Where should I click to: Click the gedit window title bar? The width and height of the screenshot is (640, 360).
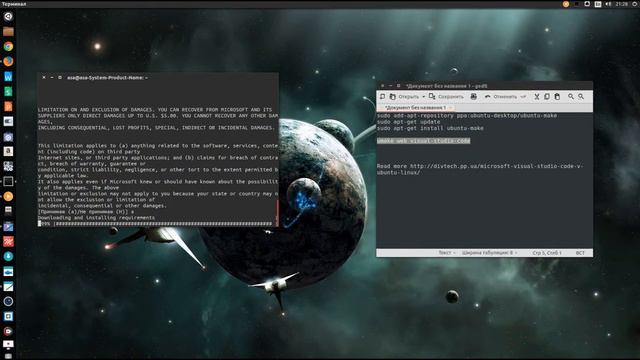pyautogui.click(x=484, y=86)
